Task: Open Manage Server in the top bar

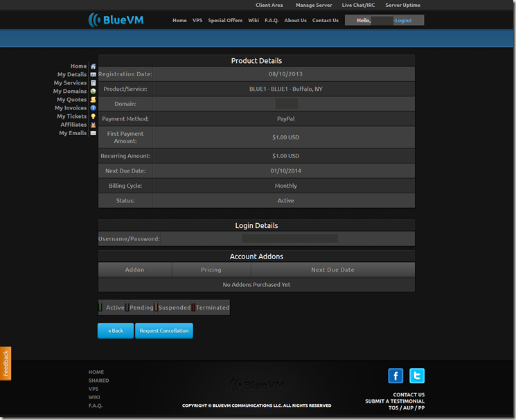Action: click(314, 5)
